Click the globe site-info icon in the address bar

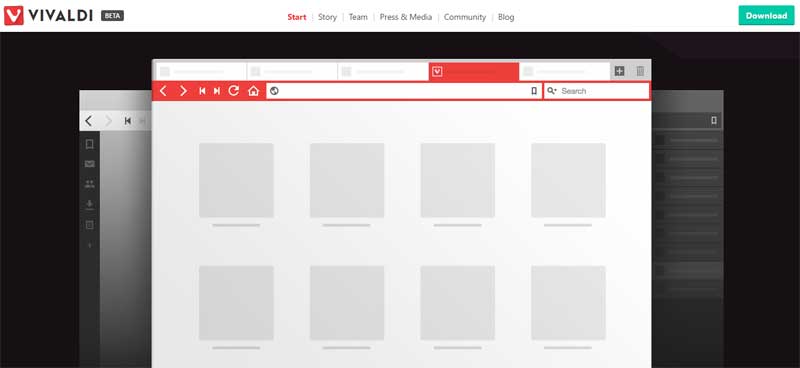coord(274,91)
